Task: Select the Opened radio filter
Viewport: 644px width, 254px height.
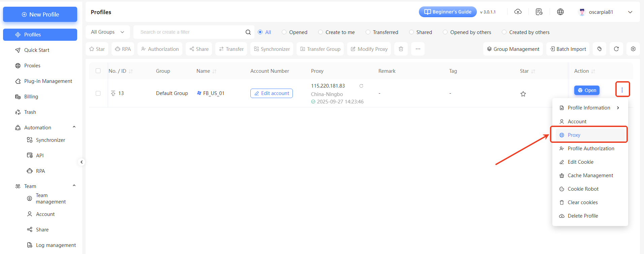Action: click(284, 32)
